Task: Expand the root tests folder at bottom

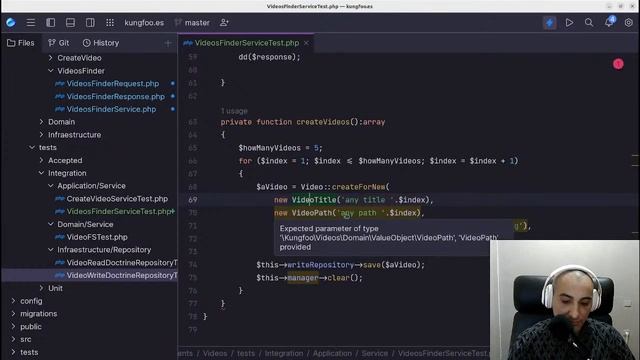Action: point(13,352)
